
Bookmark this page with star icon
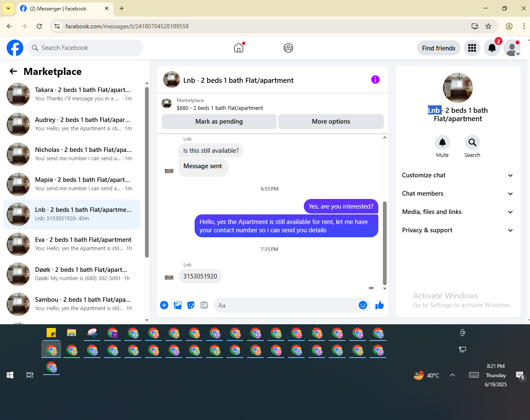[488, 26]
